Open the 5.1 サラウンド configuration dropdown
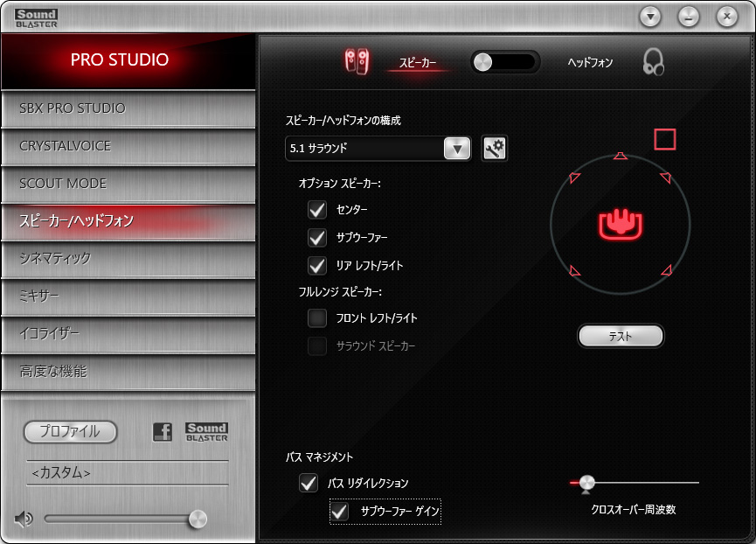This screenshot has height=544, width=756. click(378, 149)
